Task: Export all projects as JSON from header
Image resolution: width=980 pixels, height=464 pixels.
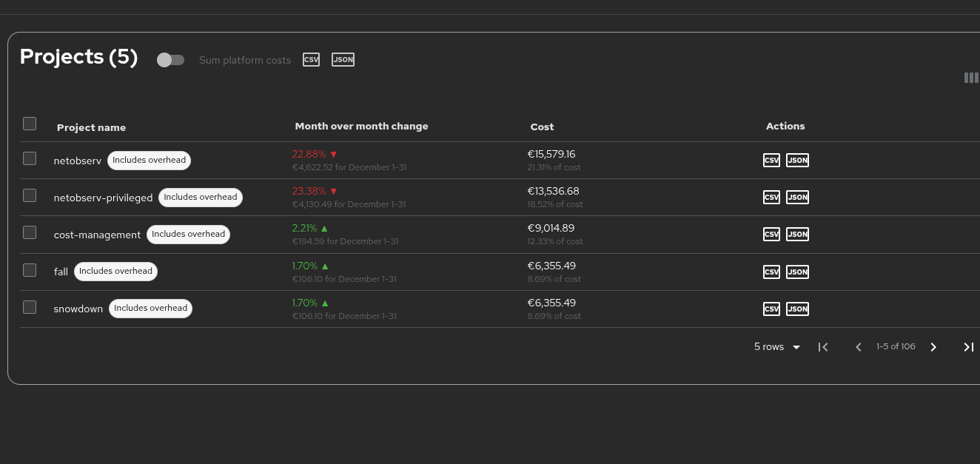Action: pyautogui.click(x=343, y=60)
